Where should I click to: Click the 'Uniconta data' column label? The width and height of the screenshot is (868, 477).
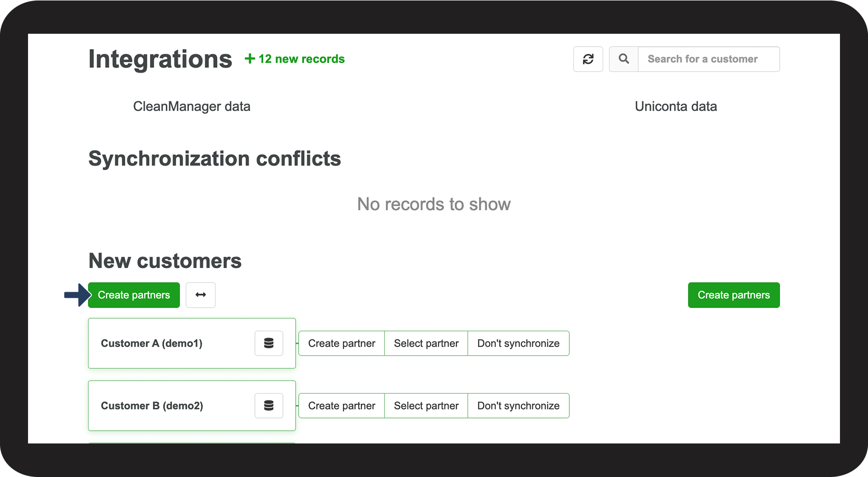pos(675,107)
